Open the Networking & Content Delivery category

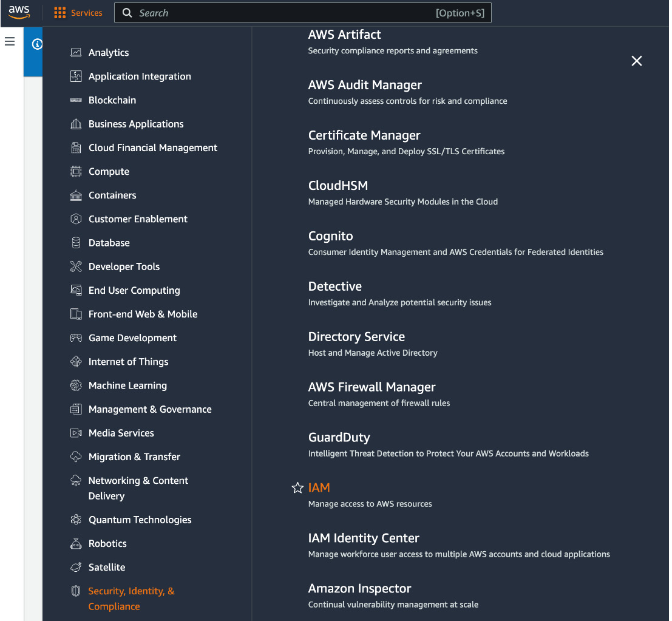138,488
